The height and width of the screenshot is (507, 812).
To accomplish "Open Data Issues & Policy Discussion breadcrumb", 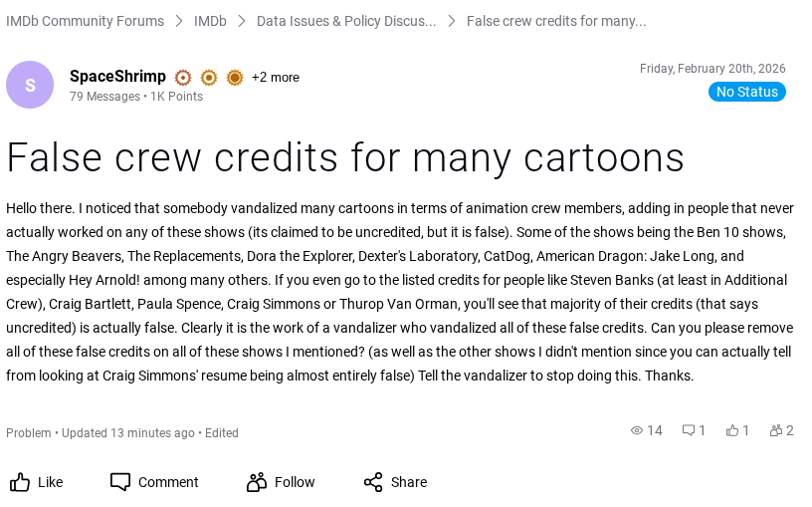I will tap(346, 21).
